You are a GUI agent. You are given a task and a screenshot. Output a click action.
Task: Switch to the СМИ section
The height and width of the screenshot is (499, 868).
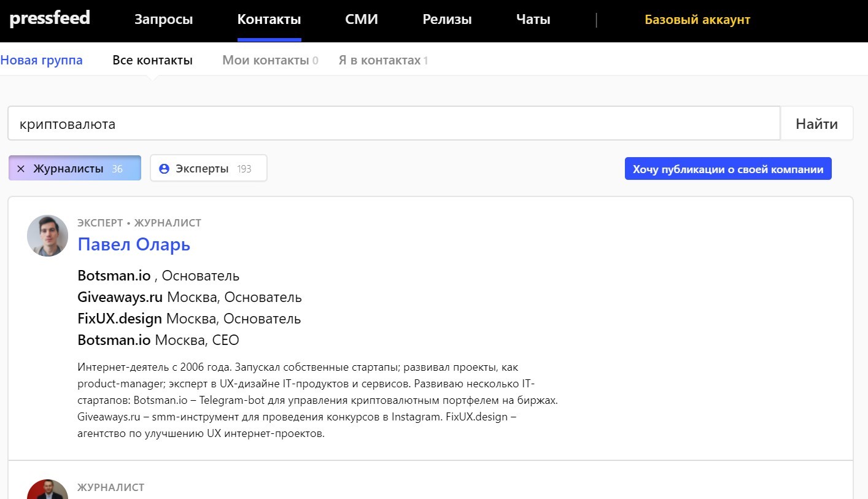tap(362, 20)
